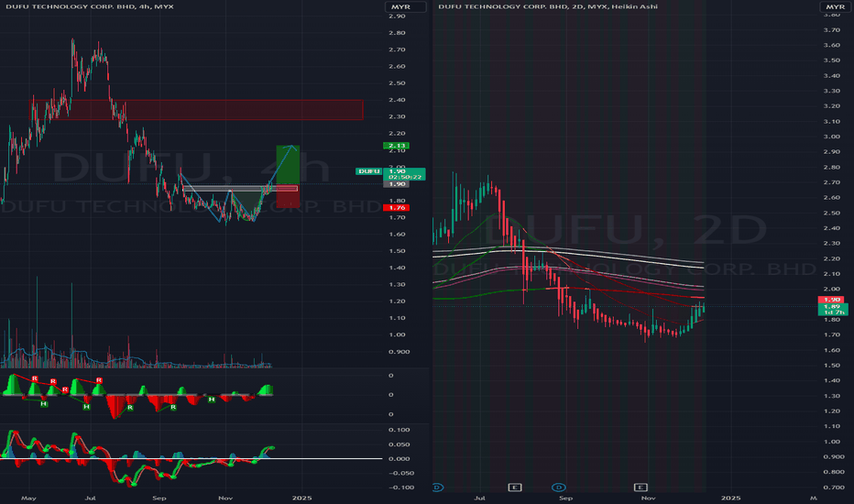Open the dividend D marker before Sep

point(559,488)
